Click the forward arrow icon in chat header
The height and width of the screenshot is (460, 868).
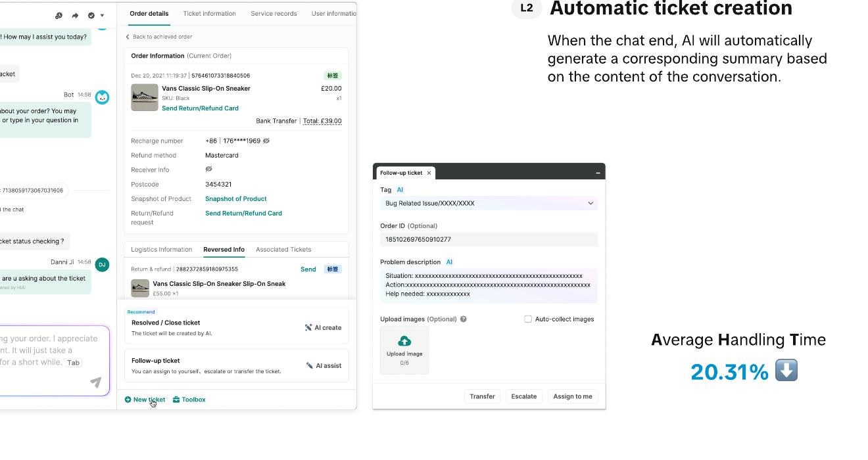[x=75, y=16]
